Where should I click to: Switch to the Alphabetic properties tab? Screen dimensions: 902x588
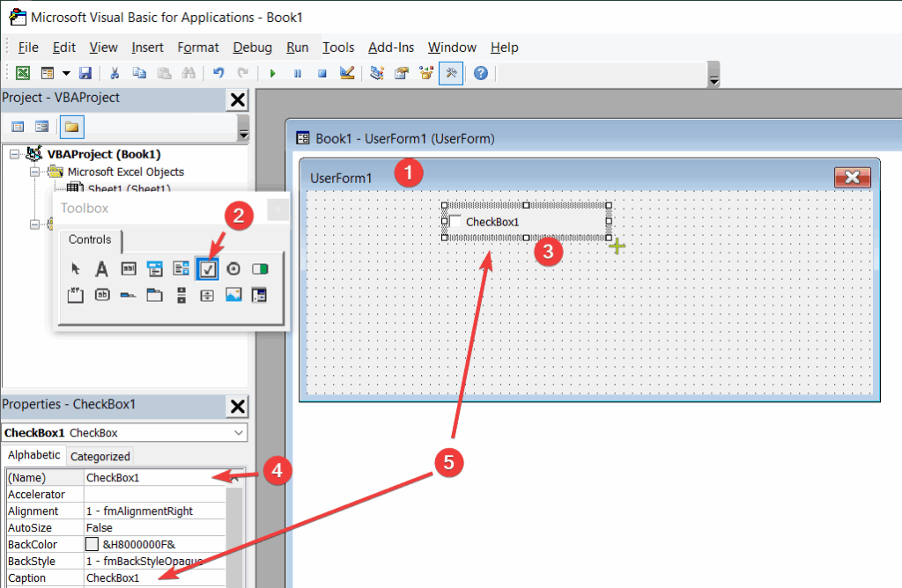point(34,455)
